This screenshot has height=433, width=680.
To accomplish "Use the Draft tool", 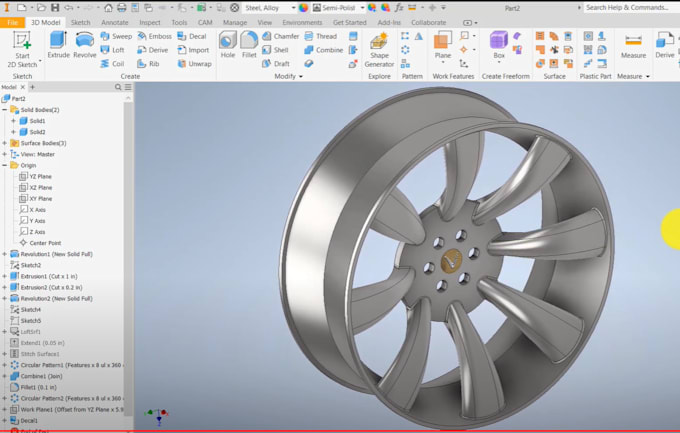I will (x=276, y=64).
